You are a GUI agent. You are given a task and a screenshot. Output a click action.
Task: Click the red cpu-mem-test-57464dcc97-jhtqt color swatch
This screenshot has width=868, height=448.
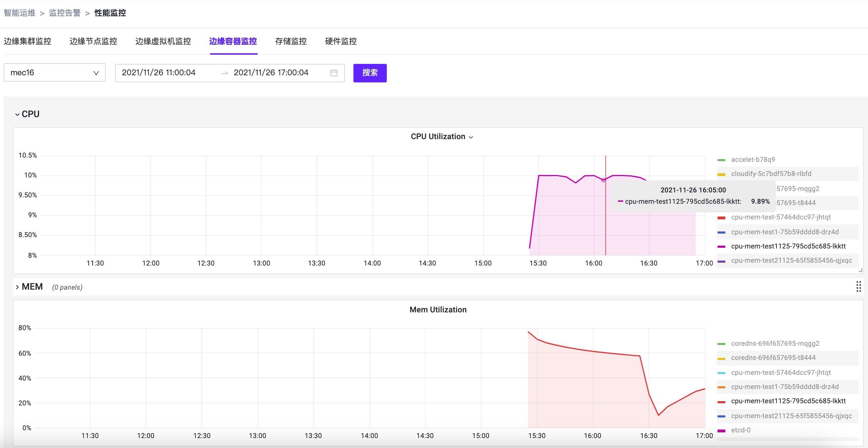coord(721,218)
